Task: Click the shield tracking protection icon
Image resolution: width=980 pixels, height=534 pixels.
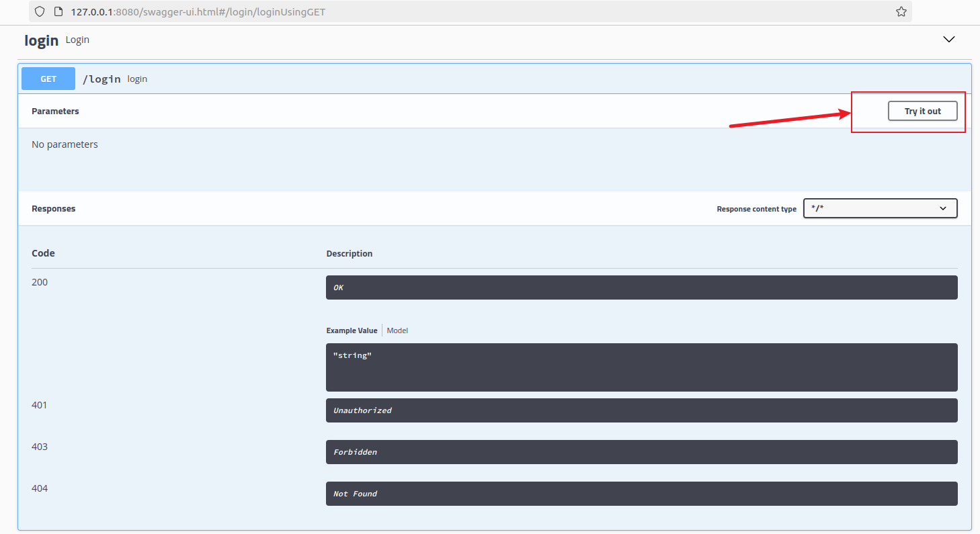Action: (x=40, y=11)
